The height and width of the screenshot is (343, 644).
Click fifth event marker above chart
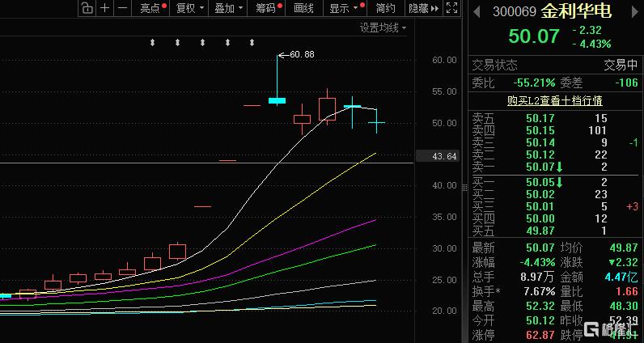pyautogui.click(x=252, y=42)
